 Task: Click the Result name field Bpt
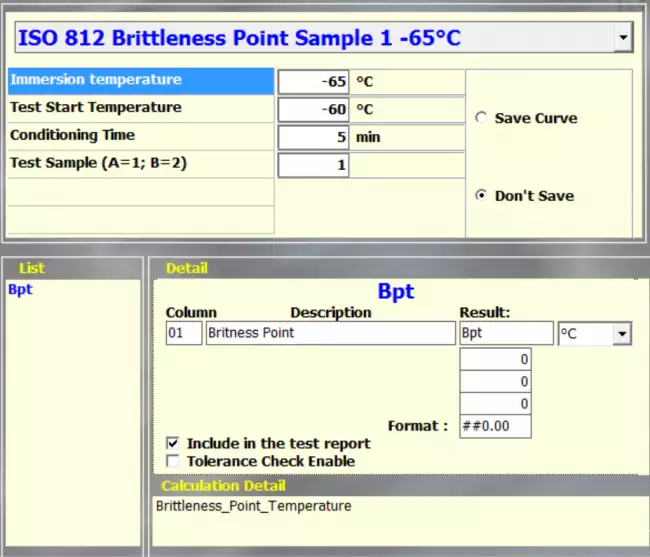coord(506,333)
